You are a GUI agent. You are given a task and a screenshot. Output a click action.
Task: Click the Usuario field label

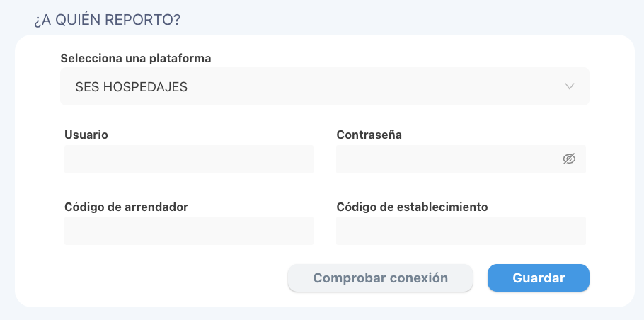click(x=86, y=135)
